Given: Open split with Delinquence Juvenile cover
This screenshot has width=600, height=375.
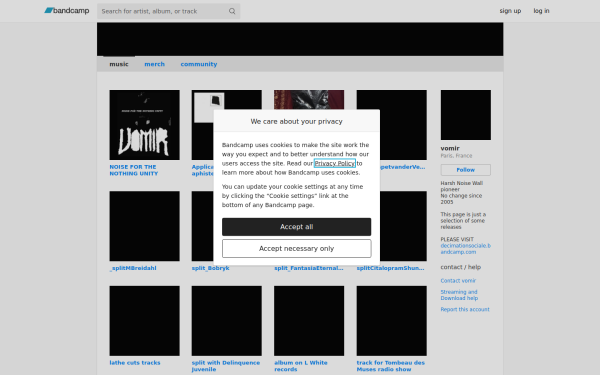Looking at the screenshot, I should (x=227, y=321).
